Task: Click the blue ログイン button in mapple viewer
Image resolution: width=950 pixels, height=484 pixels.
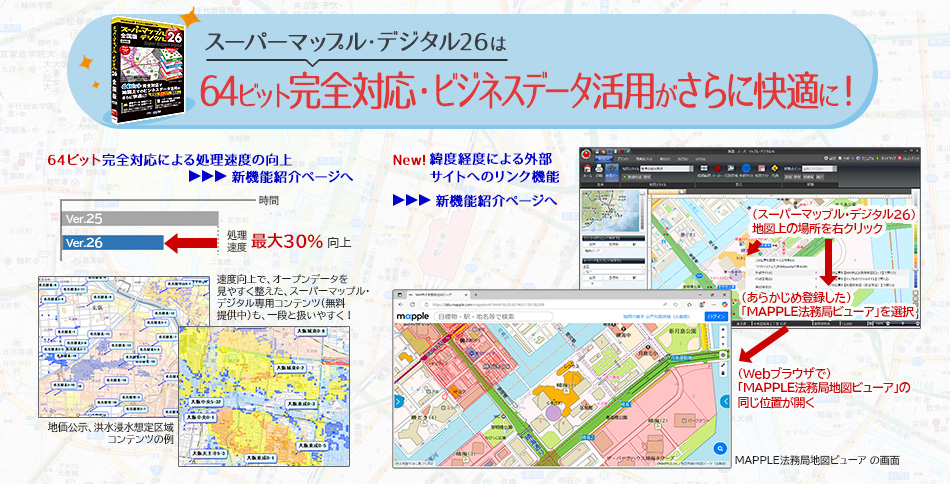Action: pyautogui.click(x=717, y=317)
